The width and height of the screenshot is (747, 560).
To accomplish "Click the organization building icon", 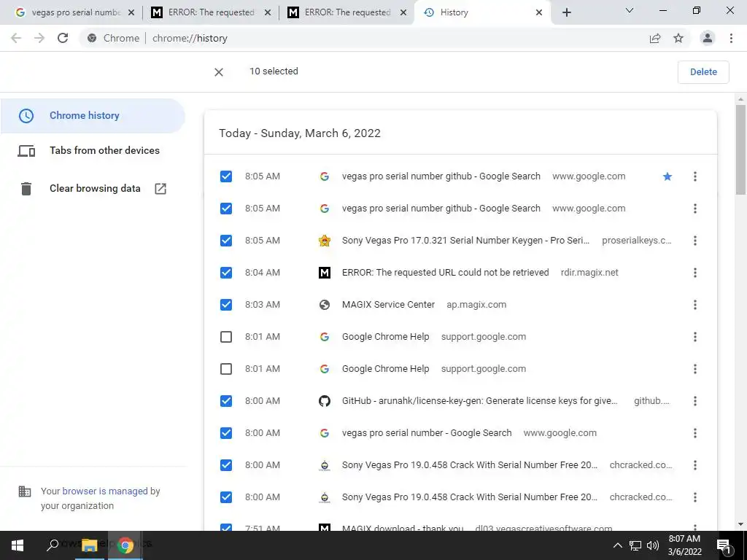I will pyautogui.click(x=24, y=491).
